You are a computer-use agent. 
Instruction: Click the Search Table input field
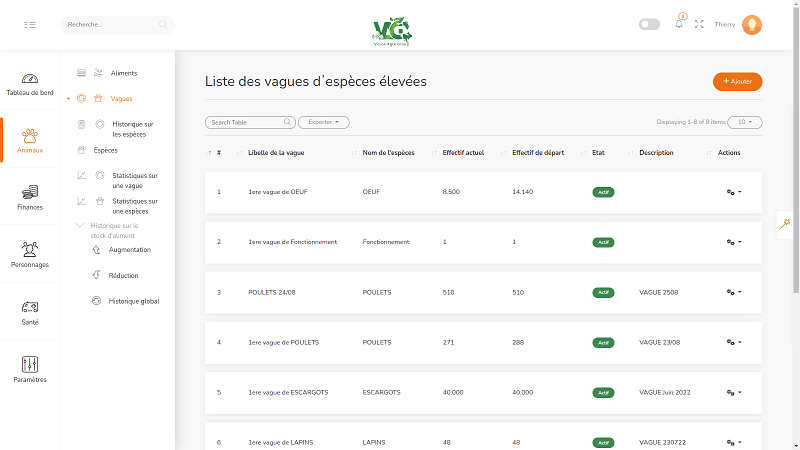tap(245, 122)
